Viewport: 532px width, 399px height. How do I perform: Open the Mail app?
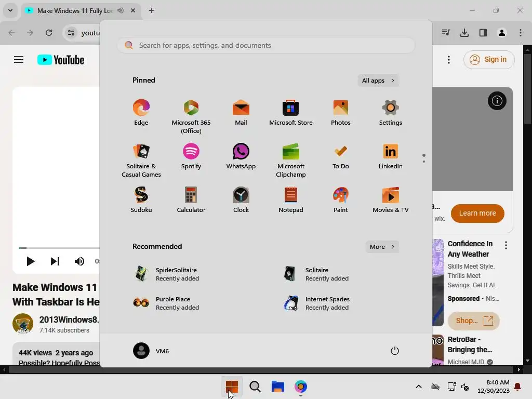pyautogui.click(x=241, y=113)
